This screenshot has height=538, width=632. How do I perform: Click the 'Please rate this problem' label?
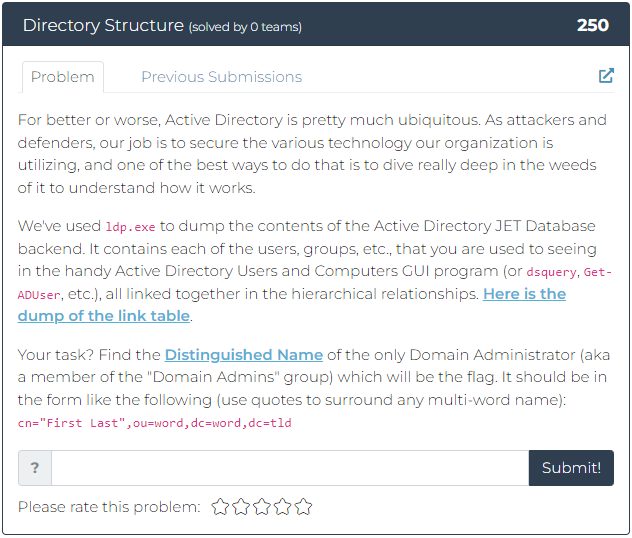[109, 507]
